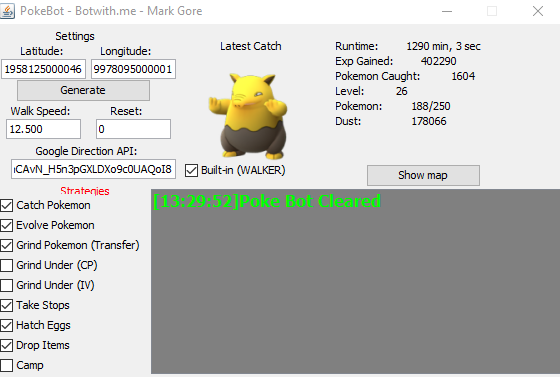
Task: Disable the Drop Items checkbox
Action: click(7, 345)
